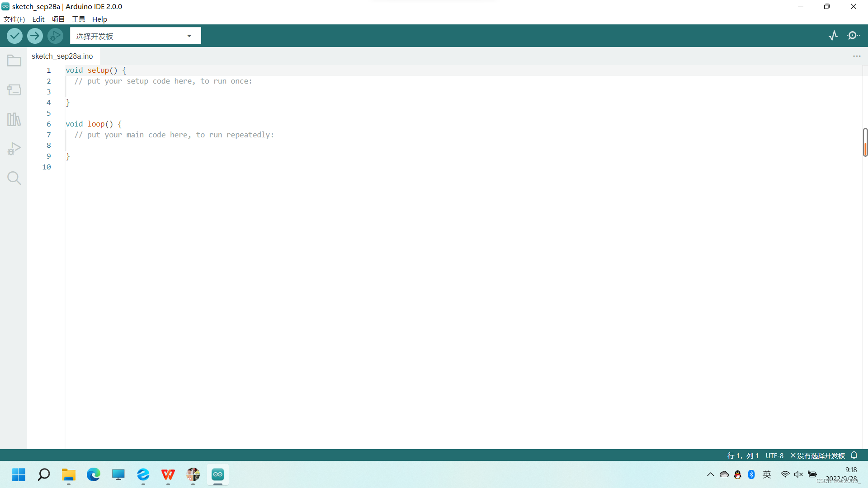Open the 工具 menu

(x=78, y=19)
